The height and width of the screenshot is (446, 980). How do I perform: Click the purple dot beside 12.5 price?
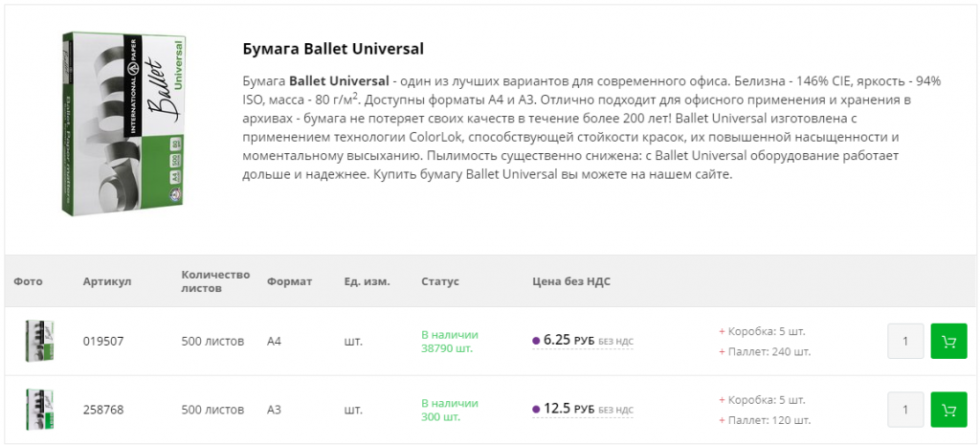click(x=536, y=410)
